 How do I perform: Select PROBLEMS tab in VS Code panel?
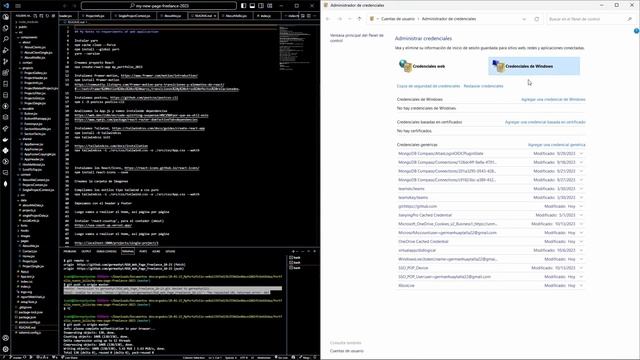[70, 251]
